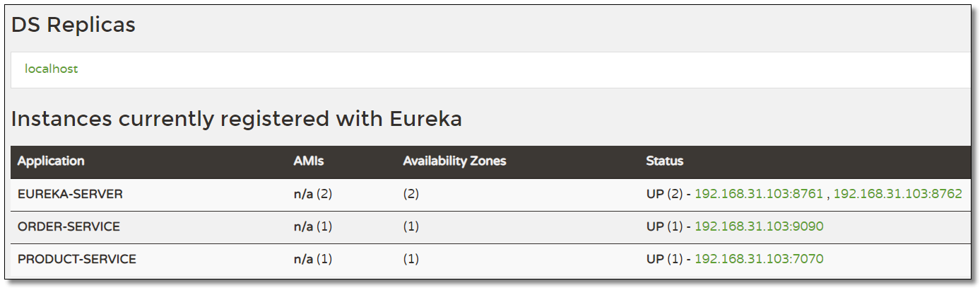
Task: Select the PRODUCT-SERVICE application name
Action: (x=76, y=259)
